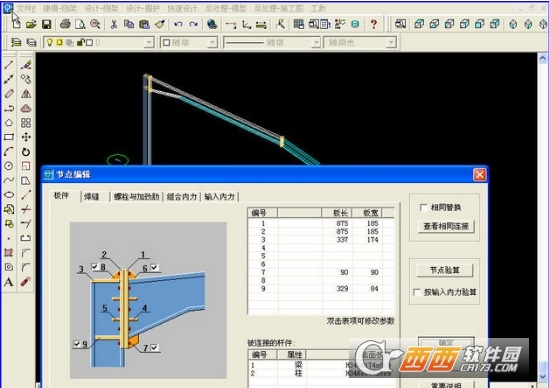Click the Print icon in toolbar
549x388 pixels.
pos(65,24)
